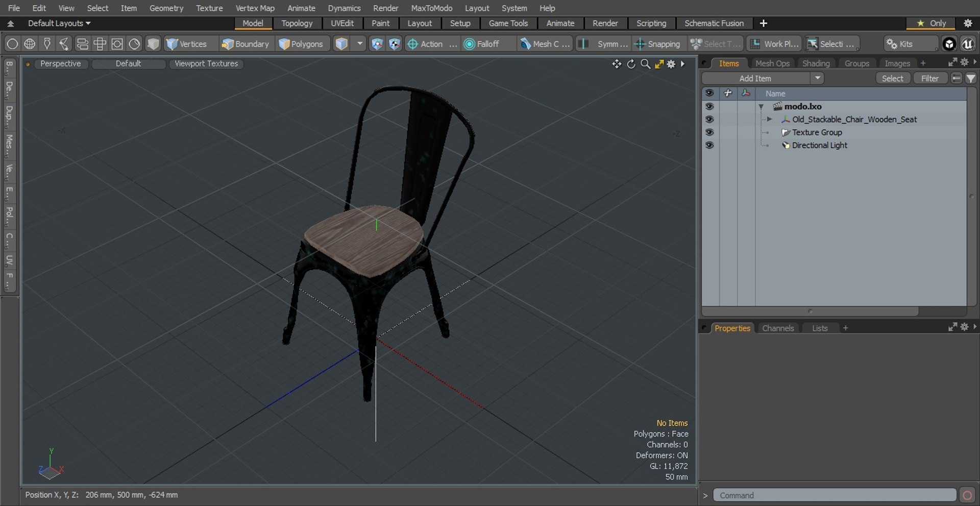Image resolution: width=980 pixels, height=506 pixels.
Task: Open the Default Layouts dropdown
Action: 59,23
